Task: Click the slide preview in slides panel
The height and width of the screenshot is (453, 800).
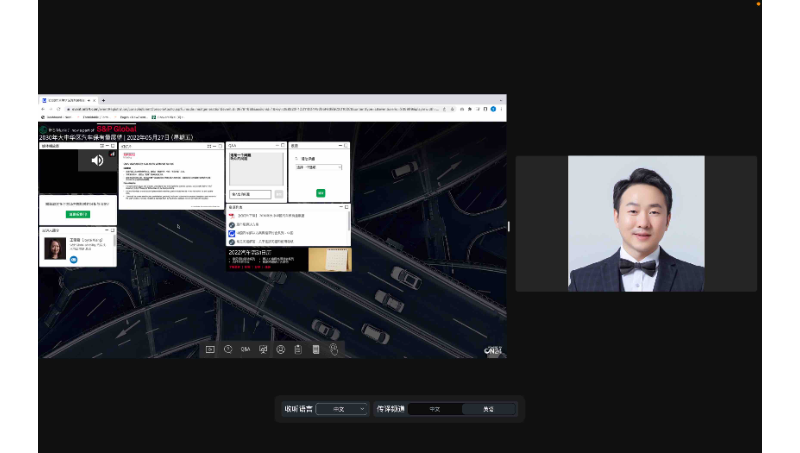Action: pyautogui.click(x=171, y=179)
